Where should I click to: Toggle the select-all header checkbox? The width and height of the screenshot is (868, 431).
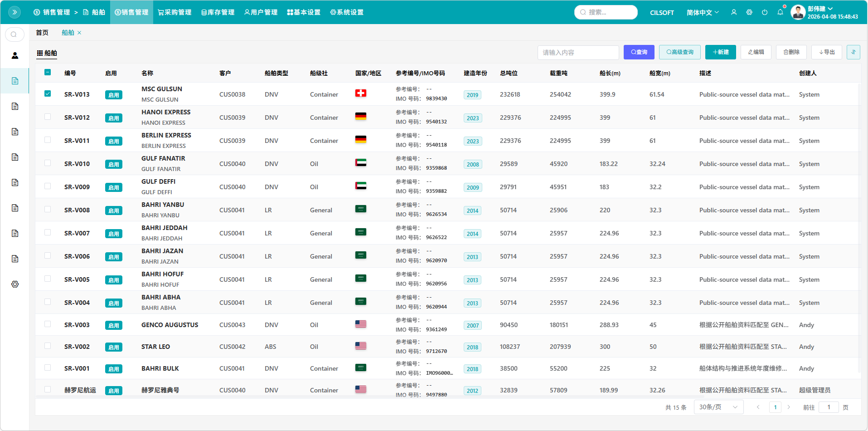[x=48, y=73]
